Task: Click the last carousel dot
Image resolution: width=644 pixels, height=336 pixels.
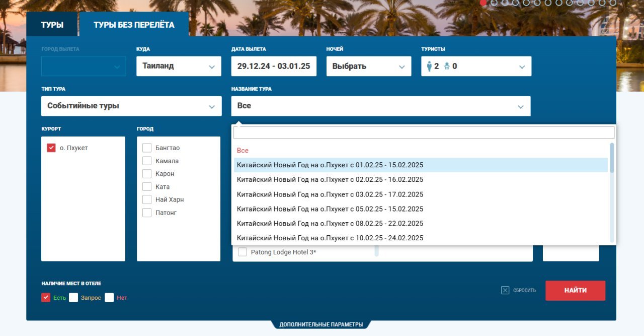Action: click(613, 3)
